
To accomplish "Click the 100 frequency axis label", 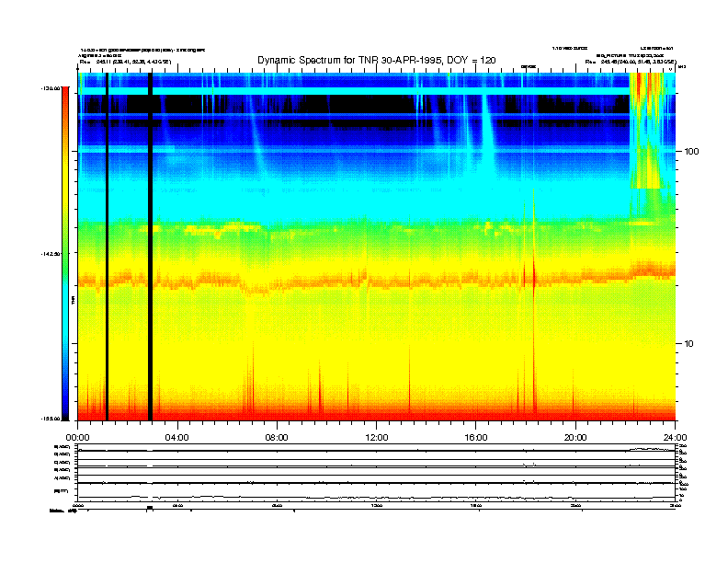I will (x=691, y=152).
